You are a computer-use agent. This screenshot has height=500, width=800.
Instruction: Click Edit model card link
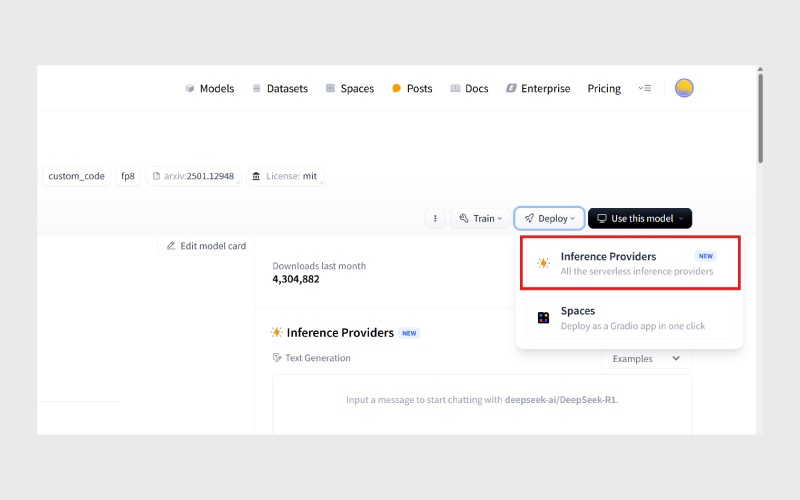(x=206, y=246)
